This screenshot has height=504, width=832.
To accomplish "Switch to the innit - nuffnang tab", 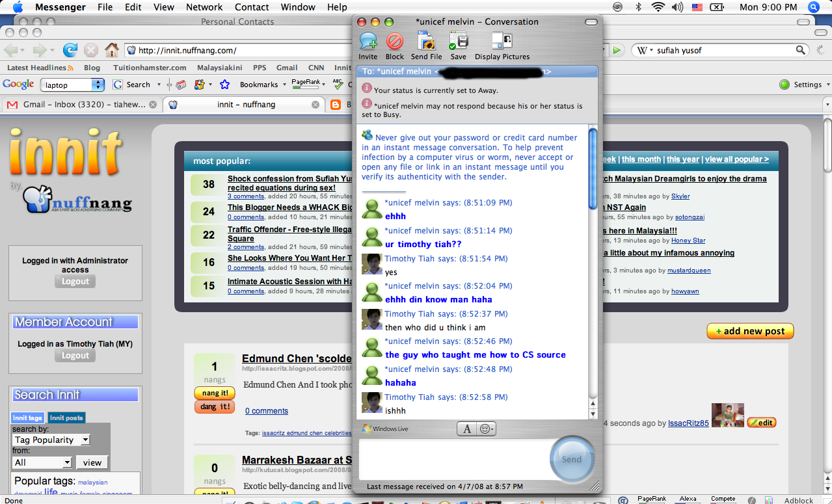I will (245, 104).
